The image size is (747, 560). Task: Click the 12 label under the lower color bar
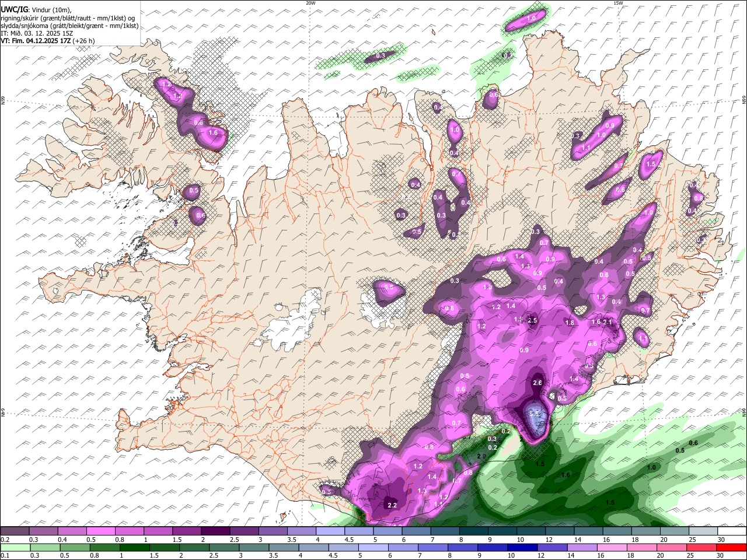pyautogui.click(x=541, y=555)
